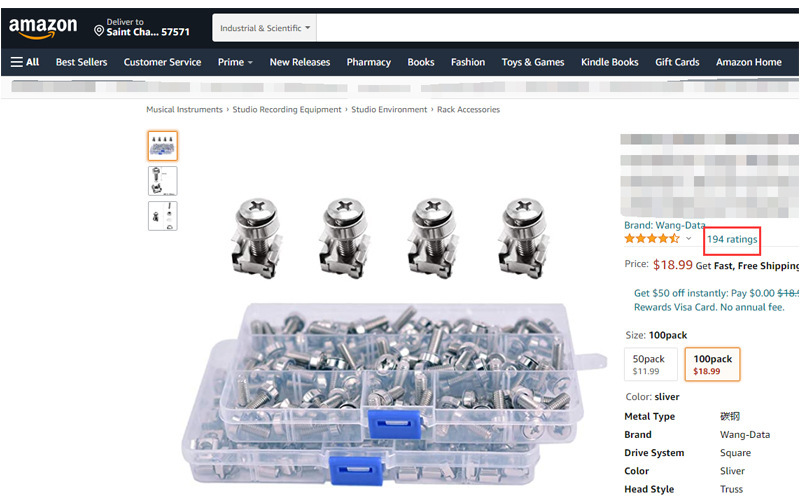Viewport: 800px width, 500px height.
Task: Expand the Prime menu dropdown
Action: (235, 62)
